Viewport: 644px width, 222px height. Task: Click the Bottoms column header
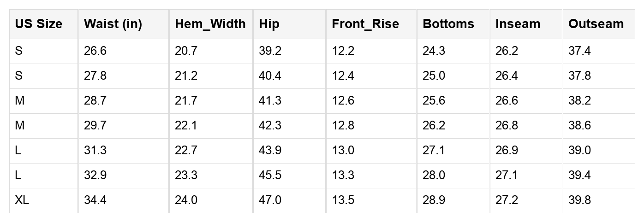448,24
